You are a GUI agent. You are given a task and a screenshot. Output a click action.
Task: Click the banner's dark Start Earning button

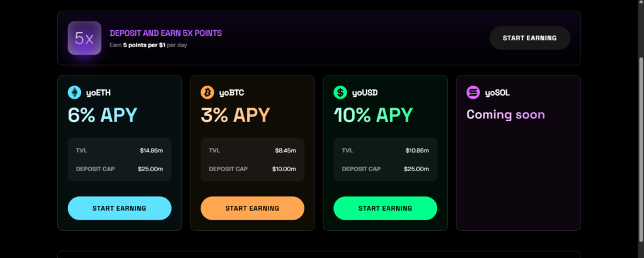(530, 38)
